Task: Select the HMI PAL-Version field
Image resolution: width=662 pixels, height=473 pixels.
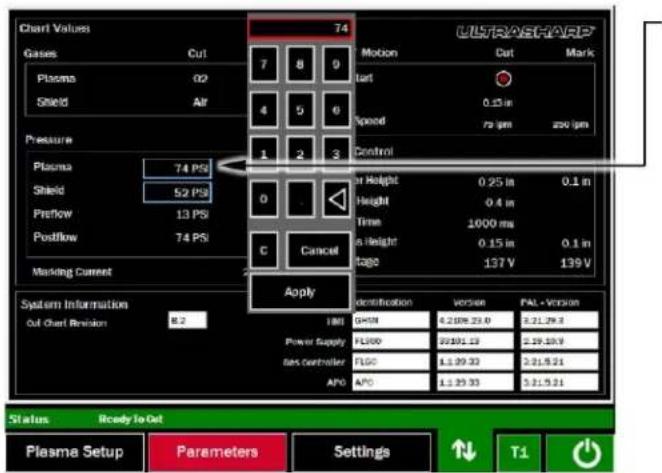Action: point(559,321)
